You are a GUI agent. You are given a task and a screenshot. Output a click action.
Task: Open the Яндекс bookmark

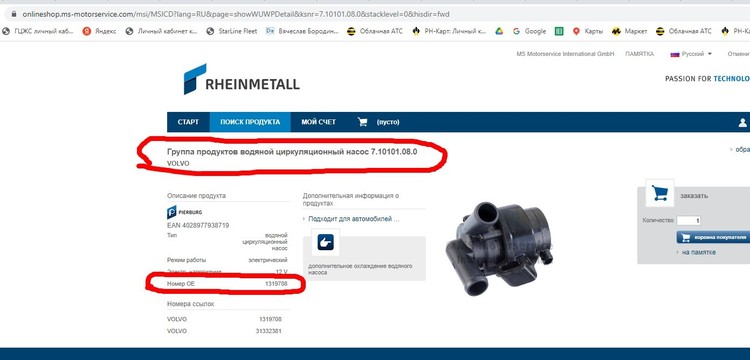[99, 31]
